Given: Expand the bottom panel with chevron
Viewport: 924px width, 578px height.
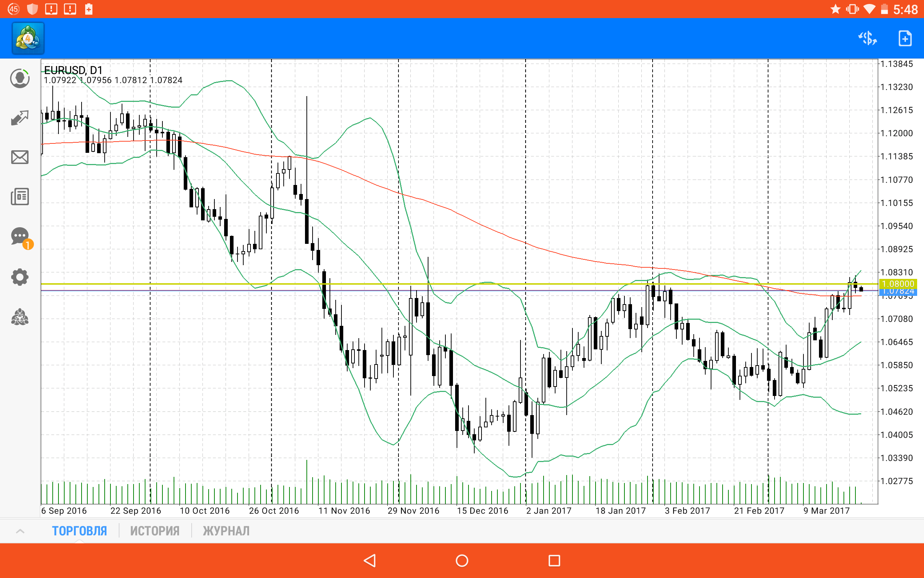Looking at the screenshot, I should coord(20,531).
